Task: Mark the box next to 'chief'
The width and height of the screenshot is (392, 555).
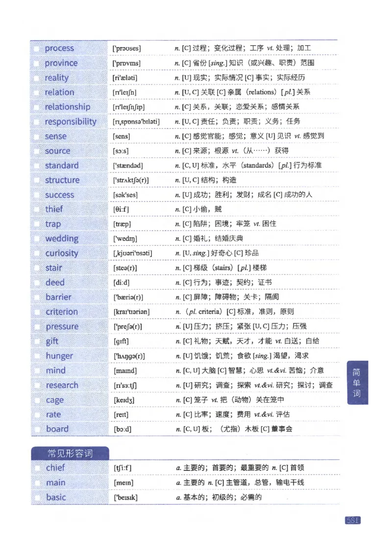Action: tap(39, 468)
